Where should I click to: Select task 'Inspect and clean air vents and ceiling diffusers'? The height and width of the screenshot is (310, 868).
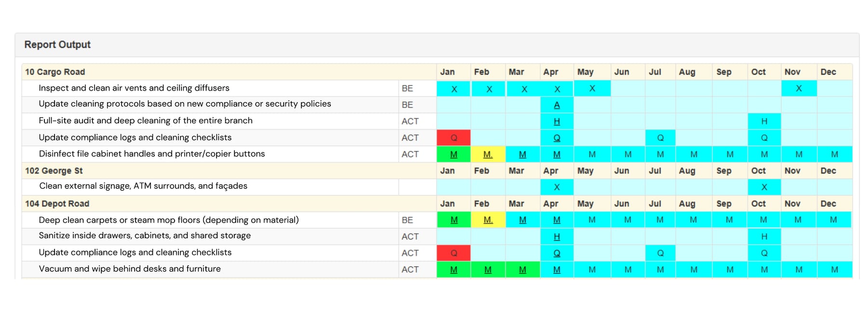click(134, 88)
